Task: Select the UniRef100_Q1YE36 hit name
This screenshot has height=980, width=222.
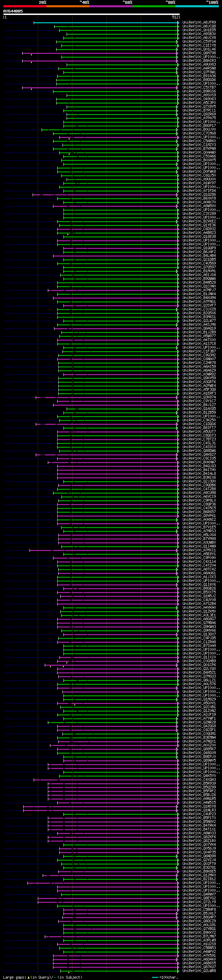Action: pyautogui.click(x=199, y=225)
